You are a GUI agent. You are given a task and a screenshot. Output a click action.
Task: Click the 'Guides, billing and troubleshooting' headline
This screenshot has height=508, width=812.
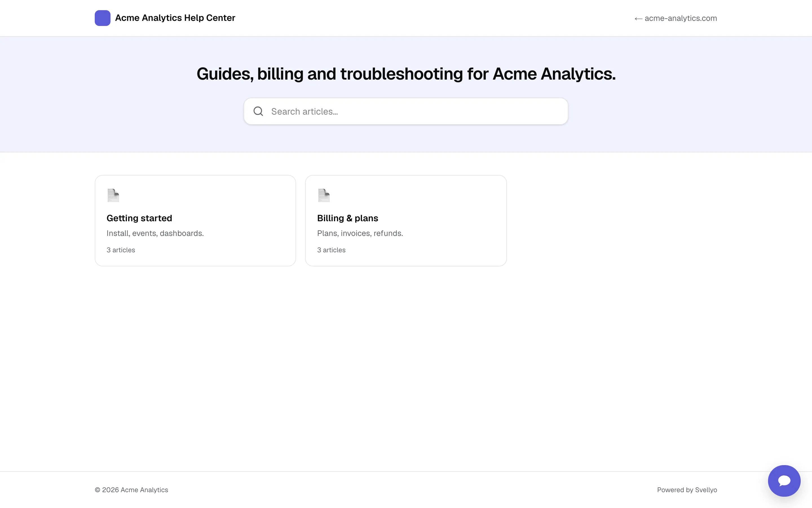[x=406, y=74]
